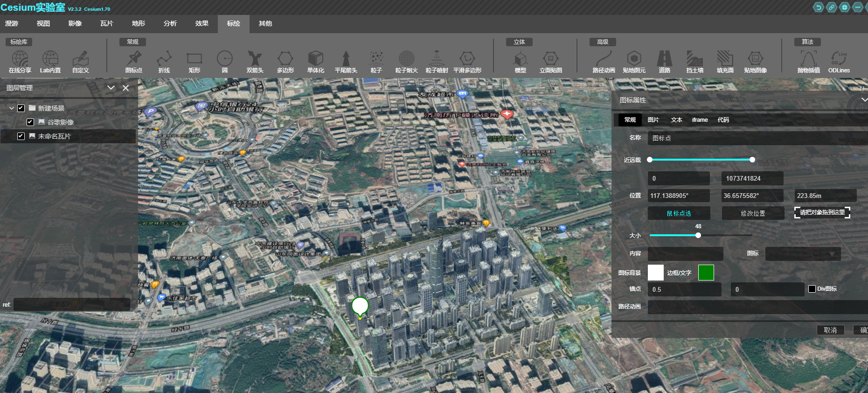Select the 道路 road tool
This screenshot has width=868, height=393.
click(x=665, y=62)
